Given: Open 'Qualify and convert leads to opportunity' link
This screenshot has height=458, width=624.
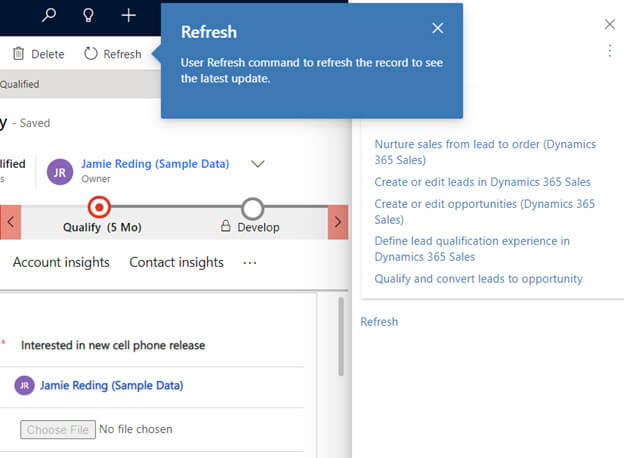Looking at the screenshot, I should pyautogui.click(x=478, y=279).
